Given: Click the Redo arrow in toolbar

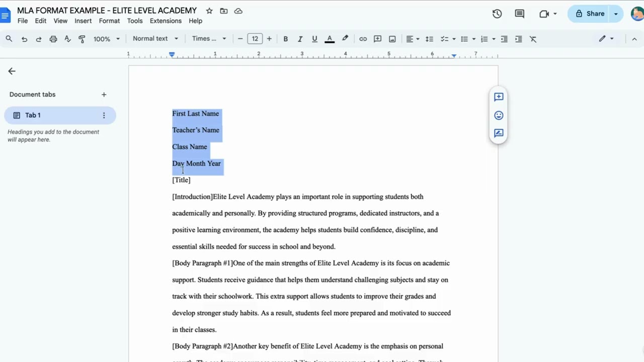Looking at the screenshot, I should click(39, 39).
